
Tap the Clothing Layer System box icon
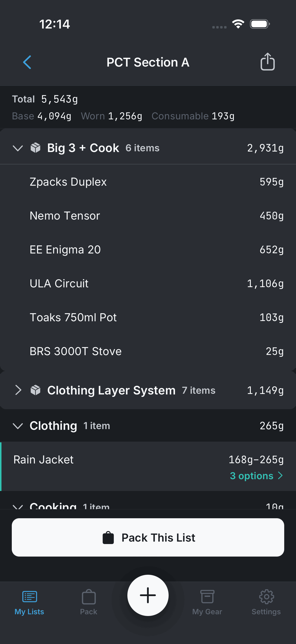coord(36,390)
